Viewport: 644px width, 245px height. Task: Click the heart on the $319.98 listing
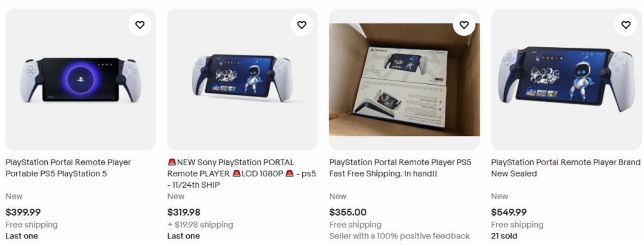[302, 25]
